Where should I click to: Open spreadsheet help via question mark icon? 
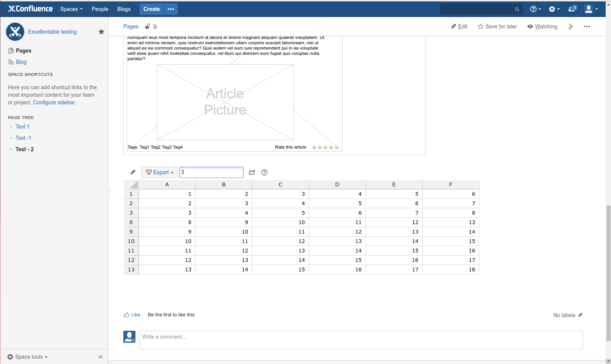264,172
